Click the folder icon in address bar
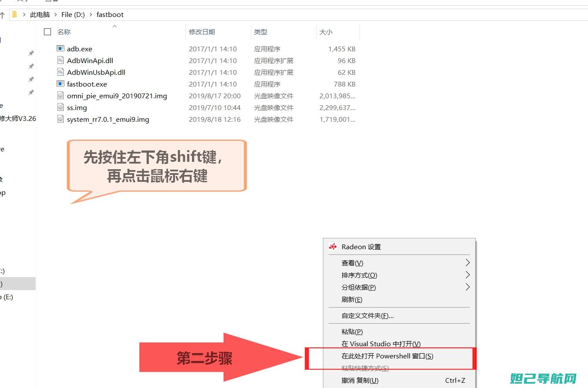588x388 pixels. (14, 14)
